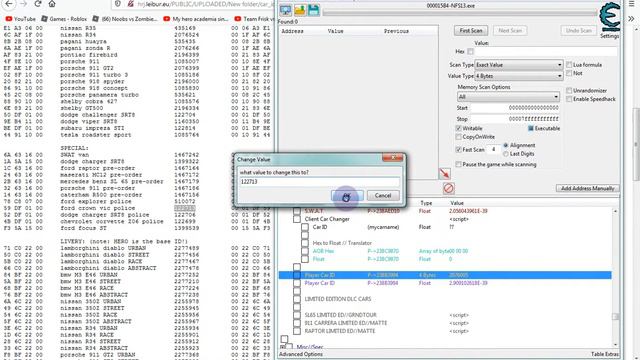Enable the Lua formula checkbox
This screenshot has height=360, width=640.
(x=569, y=64)
